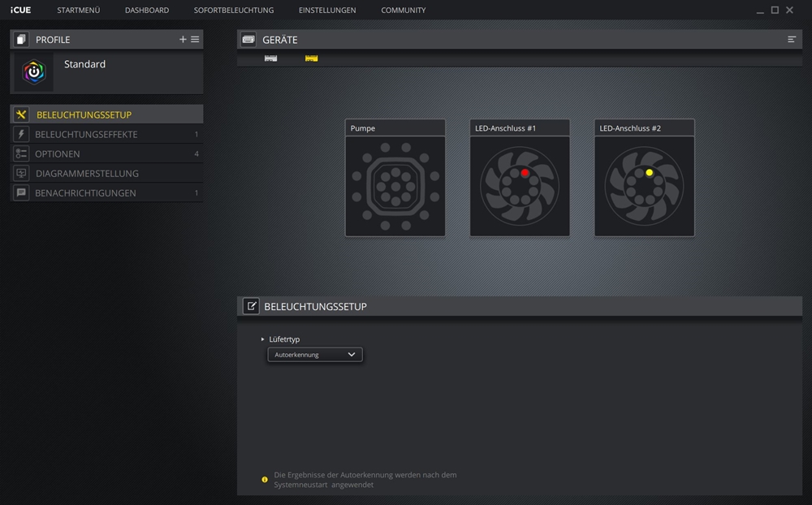Click the Benachrichtigungen speech bubble icon
Image resolution: width=812 pixels, height=505 pixels.
[x=21, y=193]
